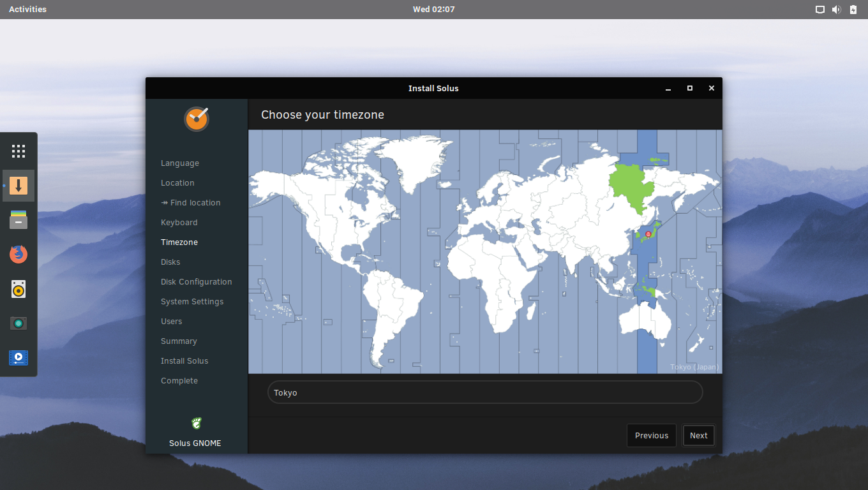The image size is (868, 490).
Task: Select the System Settings step
Action: tap(192, 302)
